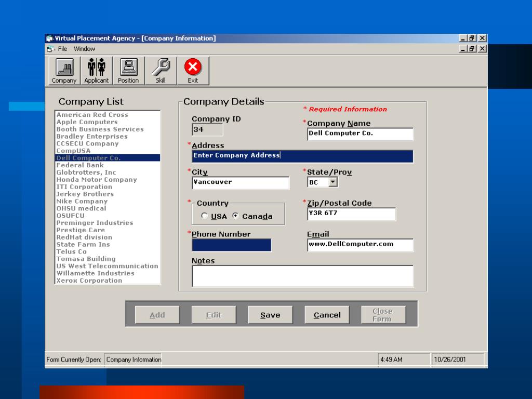Click the Close Form button

pyautogui.click(x=383, y=315)
